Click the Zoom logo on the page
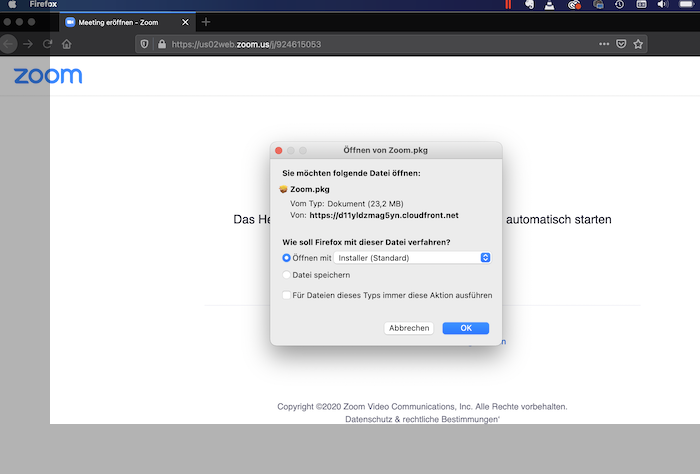 pyautogui.click(x=48, y=76)
